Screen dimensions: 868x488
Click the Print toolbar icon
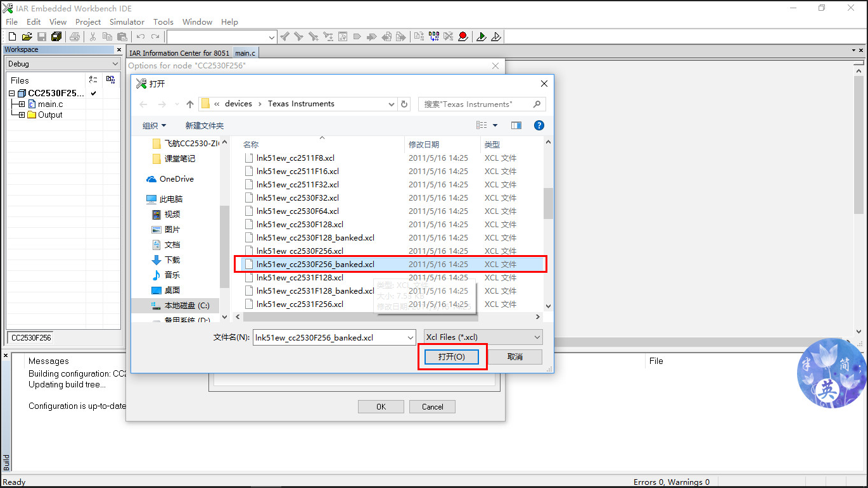tap(75, 36)
